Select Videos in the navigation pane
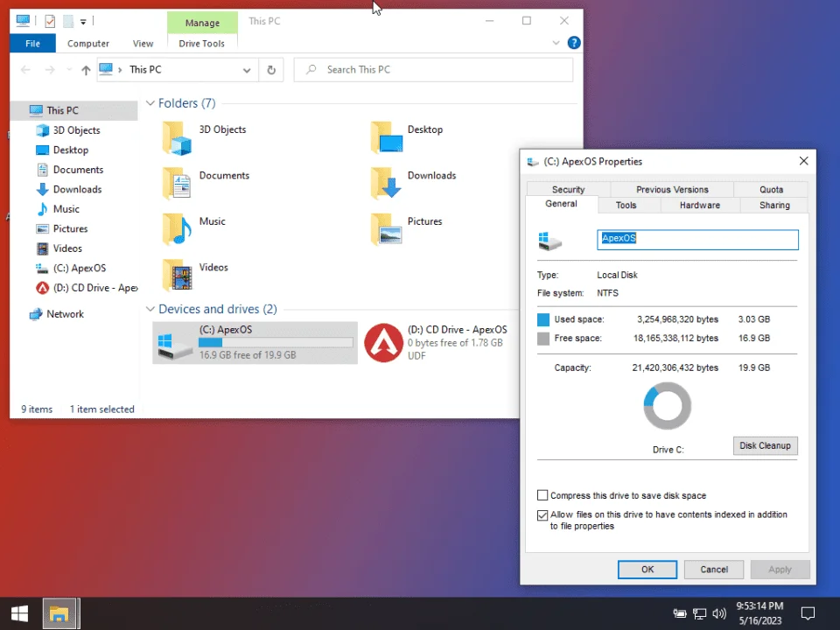Viewport: 840px width, 630px height. (x=67, y=248)
